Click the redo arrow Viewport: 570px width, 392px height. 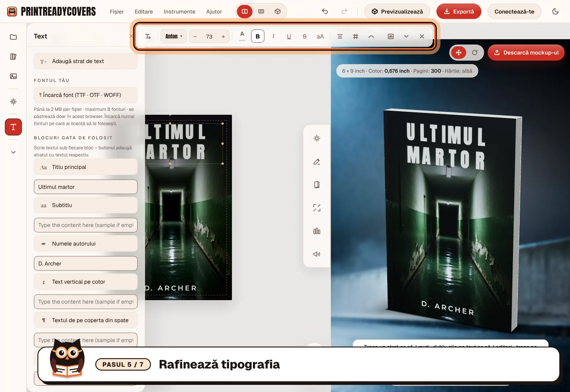coord(344,11)
